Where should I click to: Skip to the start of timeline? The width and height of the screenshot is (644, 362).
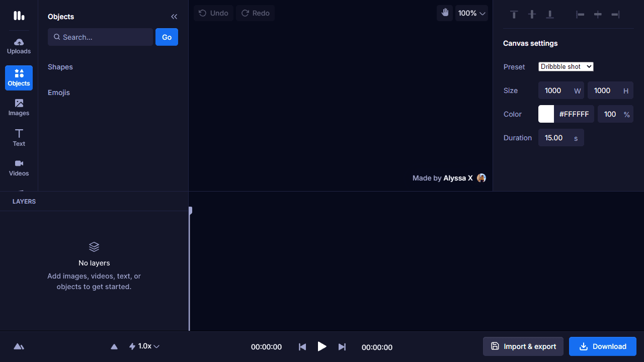302,347
